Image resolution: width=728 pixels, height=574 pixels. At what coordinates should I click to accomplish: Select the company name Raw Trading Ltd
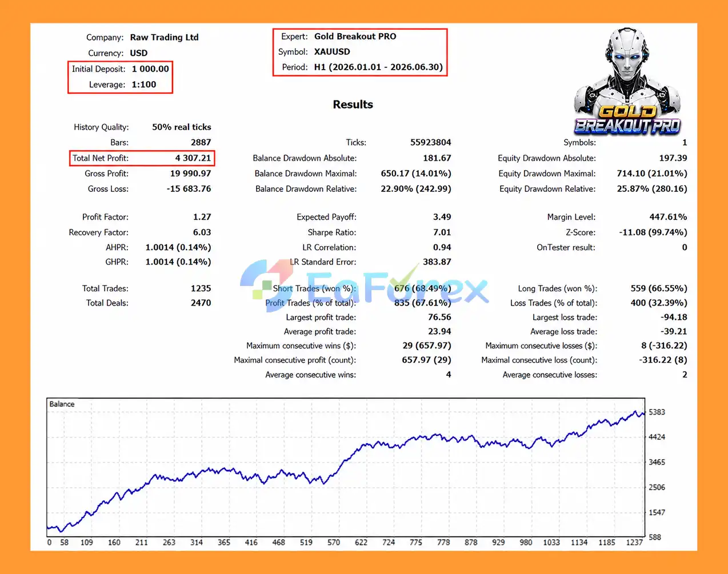pos(165,37)
